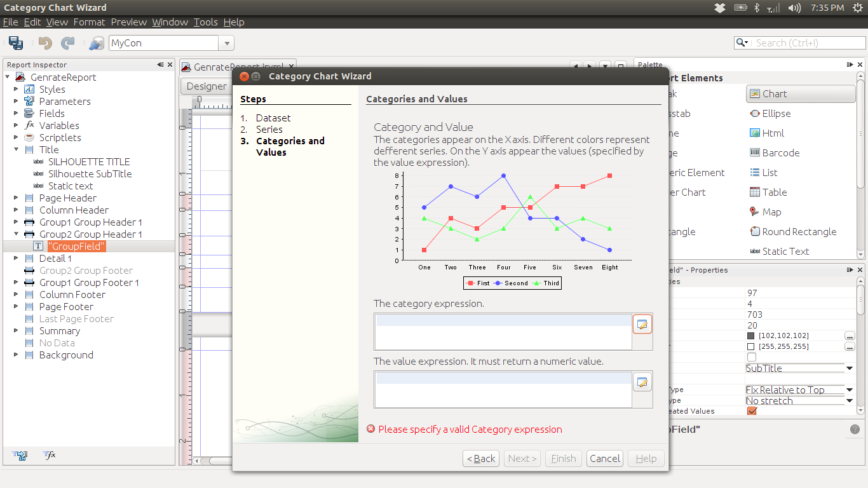
Task: Check the transparent background checkbox in Properties
Action: pos(752,356)
